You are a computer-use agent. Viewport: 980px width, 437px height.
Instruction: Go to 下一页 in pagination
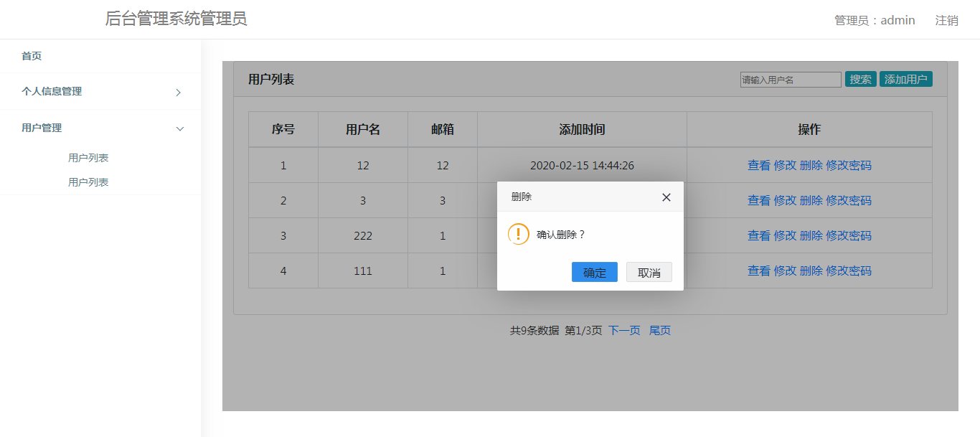(624, 330)
